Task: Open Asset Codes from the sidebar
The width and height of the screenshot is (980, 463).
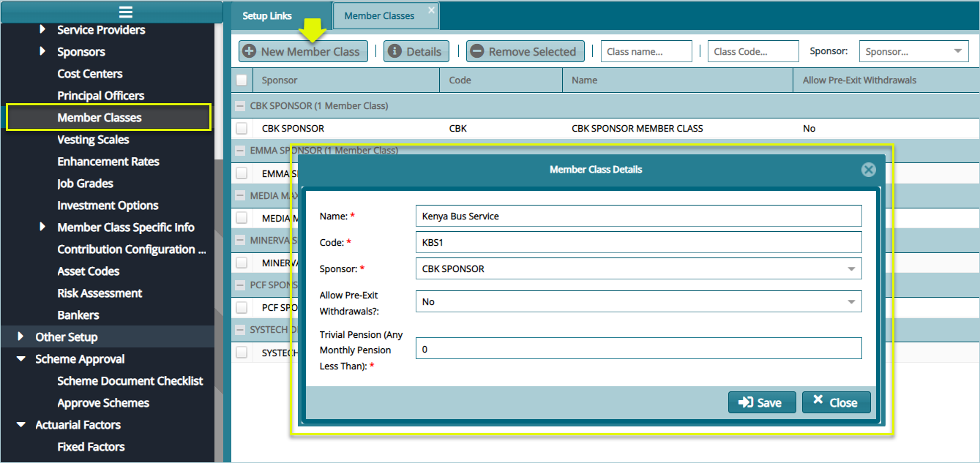Action: pyautogui.click(x=89, y=271)
